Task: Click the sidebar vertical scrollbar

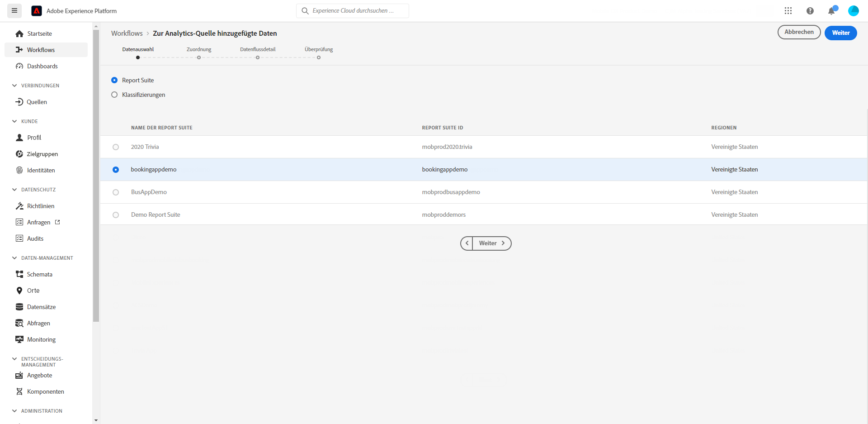Action: pyautogui.click(x=96, y=176)
